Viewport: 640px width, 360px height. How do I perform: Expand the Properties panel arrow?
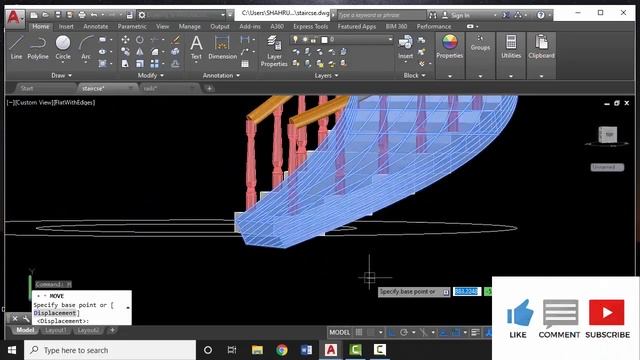tap(449, 76)
